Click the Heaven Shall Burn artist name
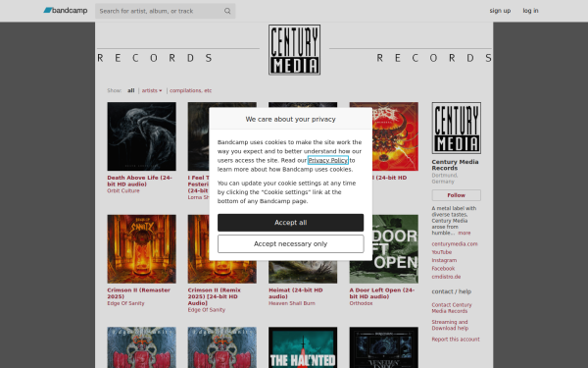 click(292, 303)
